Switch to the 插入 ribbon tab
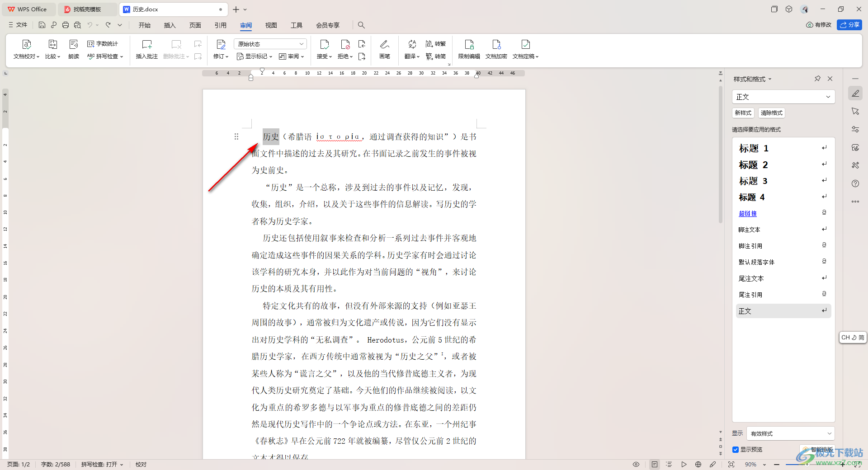The width and height of the screenshot is (868, 470). 170,25
